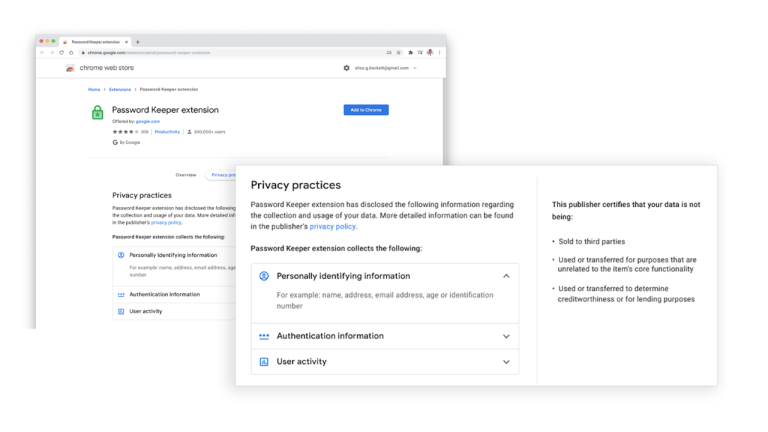Click the Authentication dots icon in zoomed panel
This screenshot has width=768, height=432.
pyautogui.click(x=264, y=336)
